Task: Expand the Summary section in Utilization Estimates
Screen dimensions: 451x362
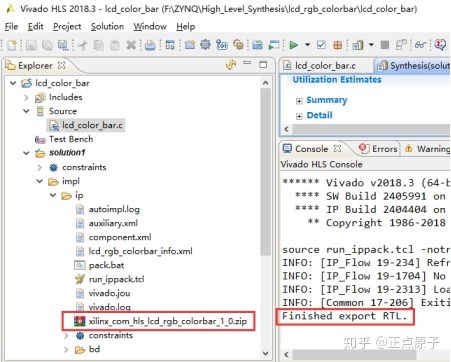Action: pyautogui.click(x=299, y=101)
